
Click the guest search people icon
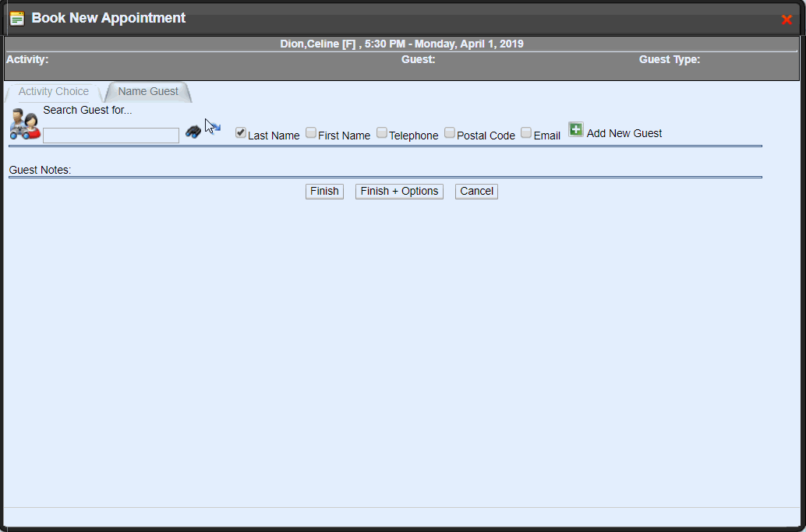[25, 125]
